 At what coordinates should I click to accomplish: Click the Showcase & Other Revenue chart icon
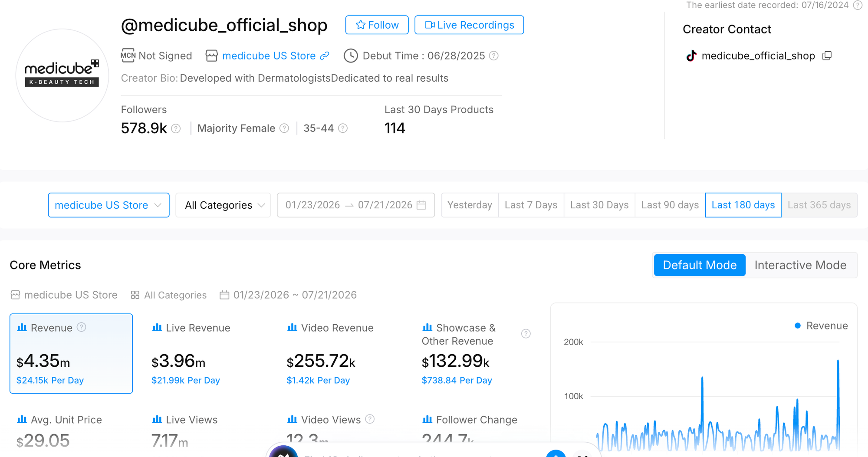(427, 328)
